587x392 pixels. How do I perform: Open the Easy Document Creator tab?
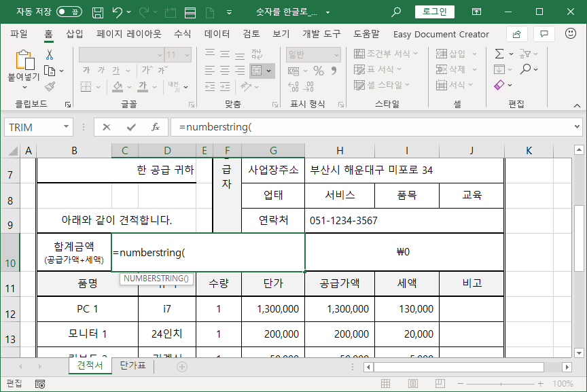[441, 35]
